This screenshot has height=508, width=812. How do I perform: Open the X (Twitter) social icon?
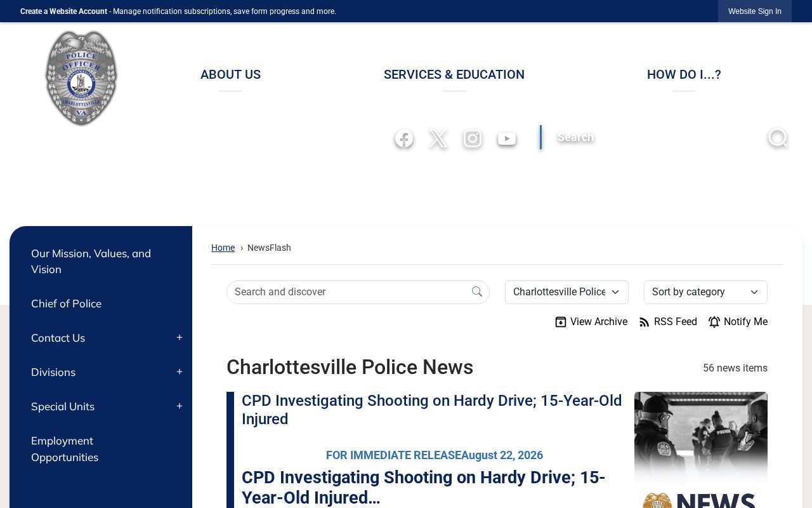pos(438,138)
